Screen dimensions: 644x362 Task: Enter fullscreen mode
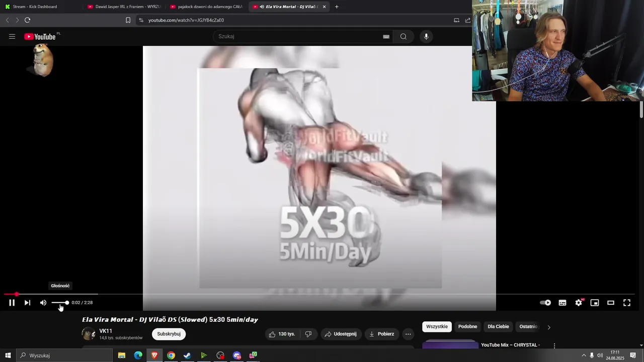pyautogui.click(x=627, y=303)
